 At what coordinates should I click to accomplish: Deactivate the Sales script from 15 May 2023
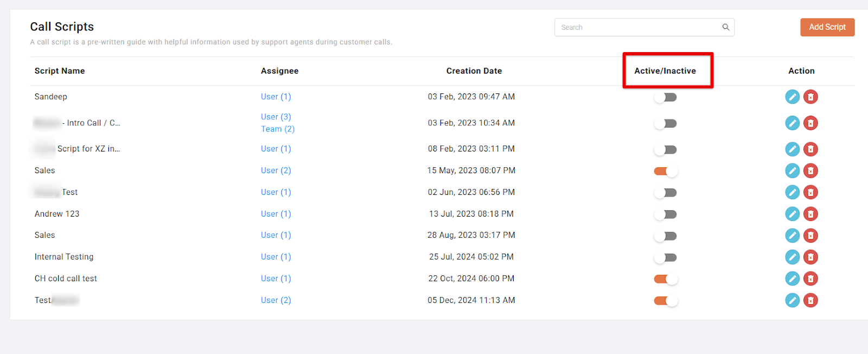coord(666,171)
